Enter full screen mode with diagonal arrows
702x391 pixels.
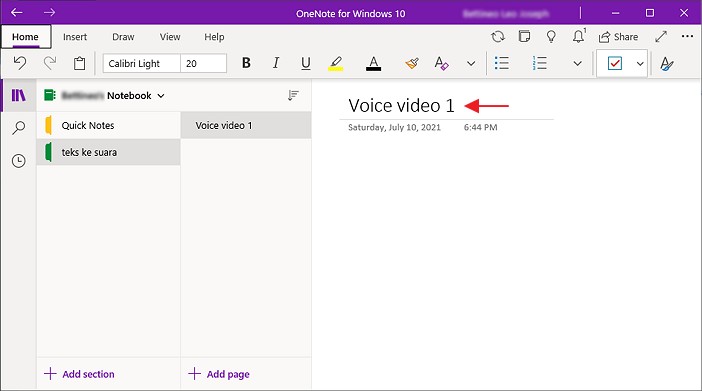pos(661,37)
